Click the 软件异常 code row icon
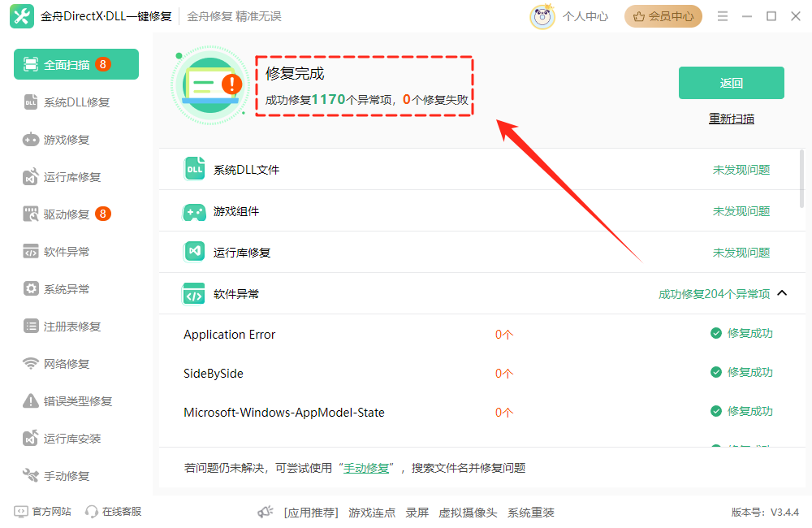Image resolution: width=812 pixels, height=528 pixels. point(194,294)
